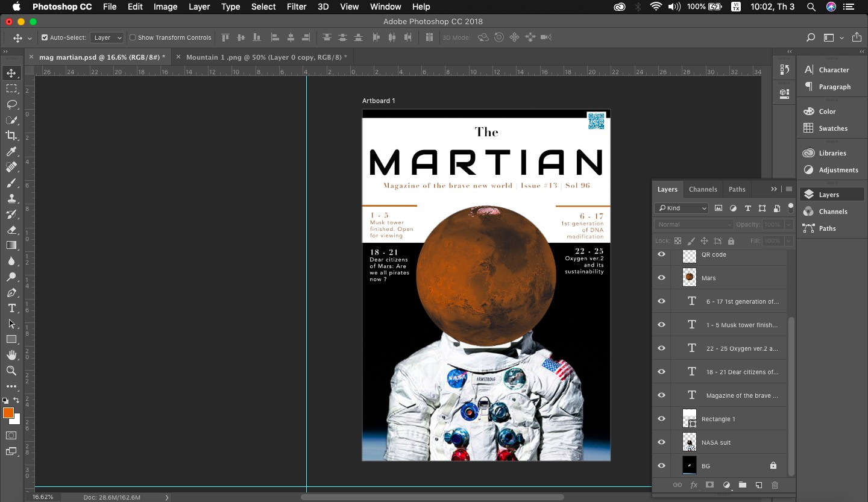The width and height of the screenshot is (868, 502).
Task: Hide the NASA suit layer
Action: [x=661, y=442]
